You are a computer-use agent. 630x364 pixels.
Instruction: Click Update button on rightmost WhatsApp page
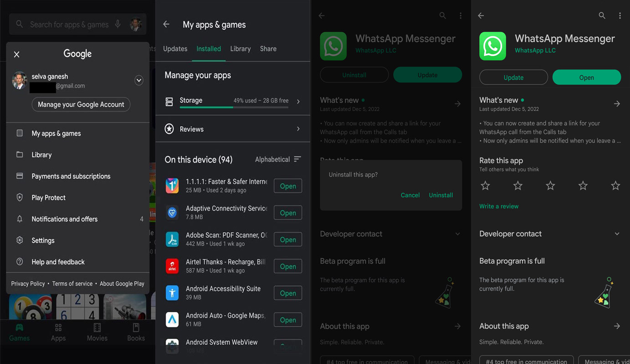(x=513, y=77)
